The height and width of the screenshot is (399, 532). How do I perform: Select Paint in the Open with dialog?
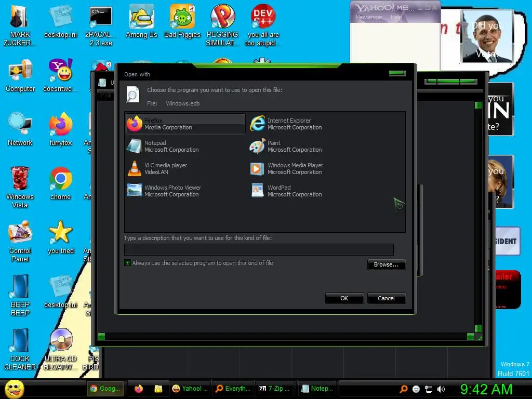tap(286, 146)
